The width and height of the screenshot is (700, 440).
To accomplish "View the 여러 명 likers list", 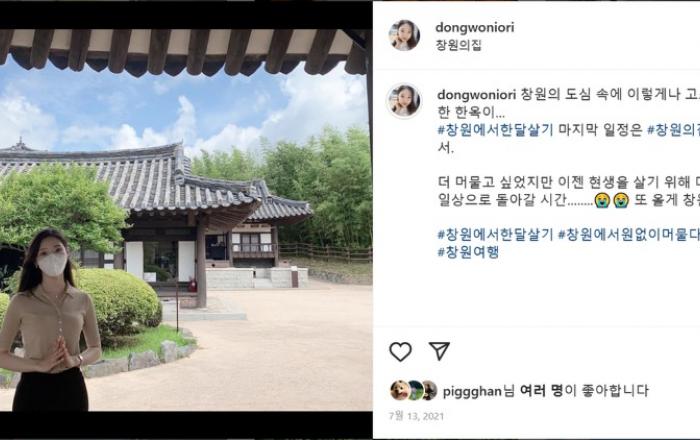I will pyautogui.click(x=542, y=390).
